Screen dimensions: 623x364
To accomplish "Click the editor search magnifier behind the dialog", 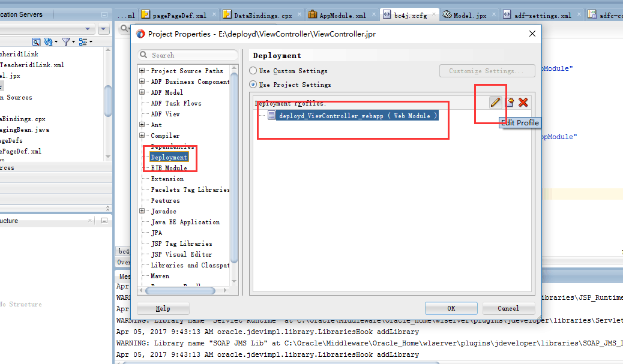I will [124, 28].
